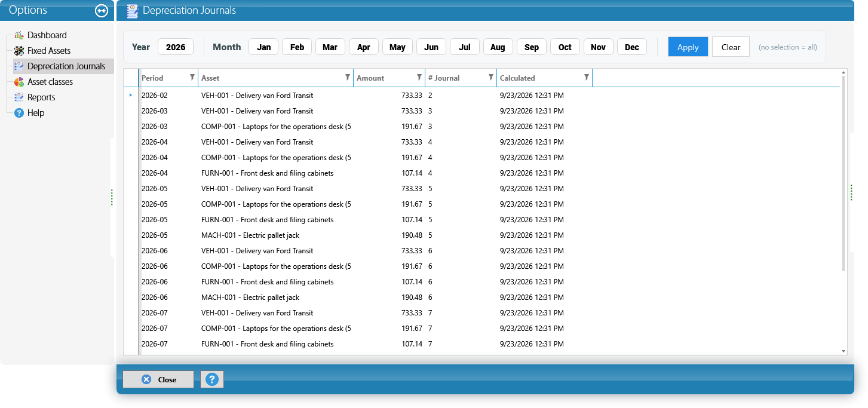
Task: Click the row indicator arrow of first row
Action: pyautogui.click(x=131, y=95)
